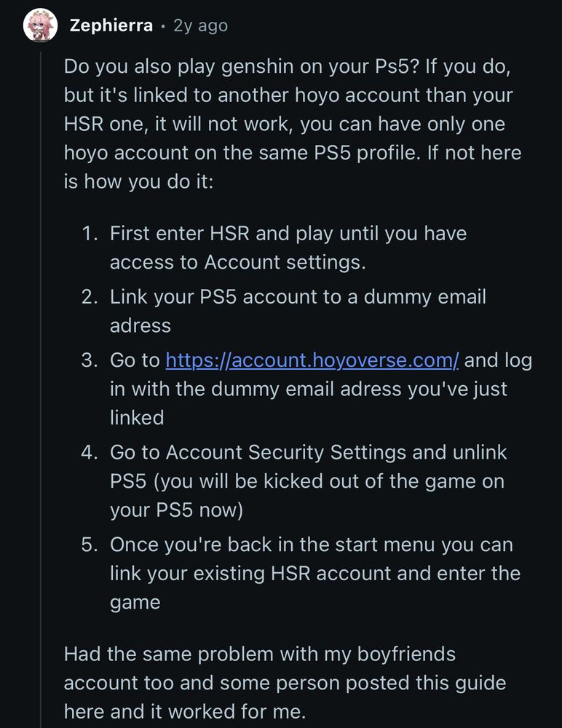The width and height of the screenshot is (562, 728).
Task: Follow the account.hoyoverse.com link
Action: click(312, 360)
